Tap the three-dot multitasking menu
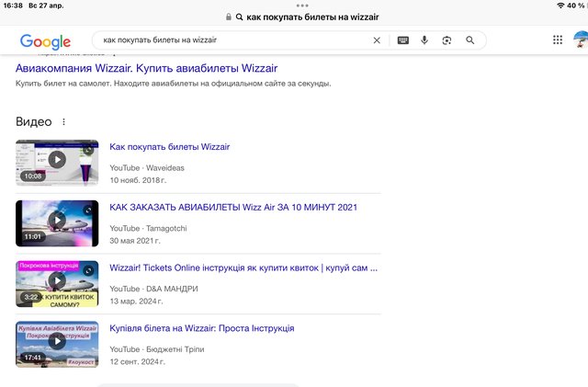Screen dimensions: 588x387 tap(302, 6)
